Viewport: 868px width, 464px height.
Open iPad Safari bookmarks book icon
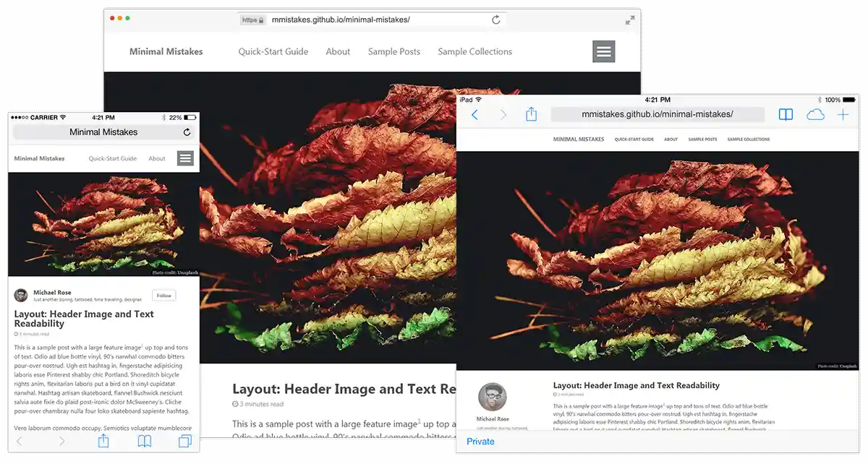(x=786, y=115)
